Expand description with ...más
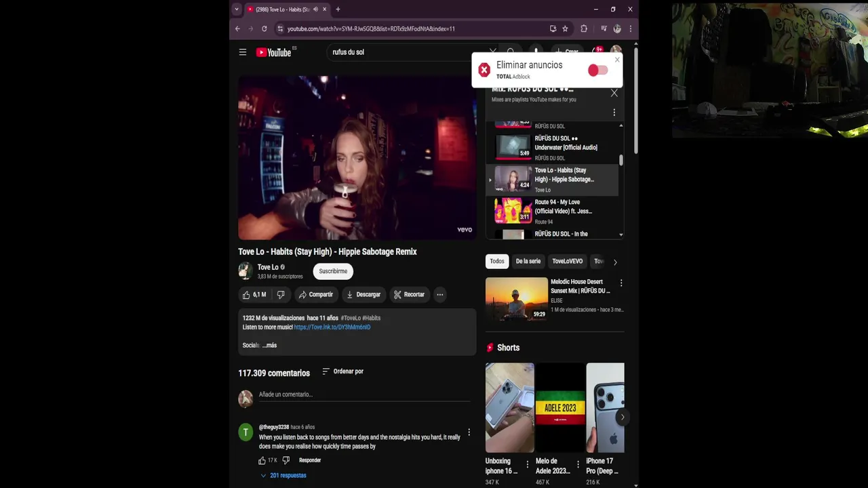 click(x=270, y=346)
